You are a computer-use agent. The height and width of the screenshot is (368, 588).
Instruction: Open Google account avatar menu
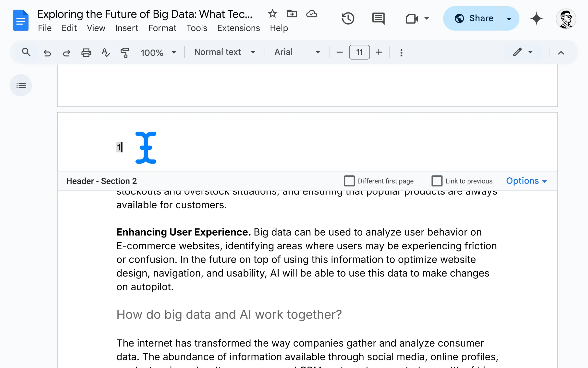[x=566, y=19]
